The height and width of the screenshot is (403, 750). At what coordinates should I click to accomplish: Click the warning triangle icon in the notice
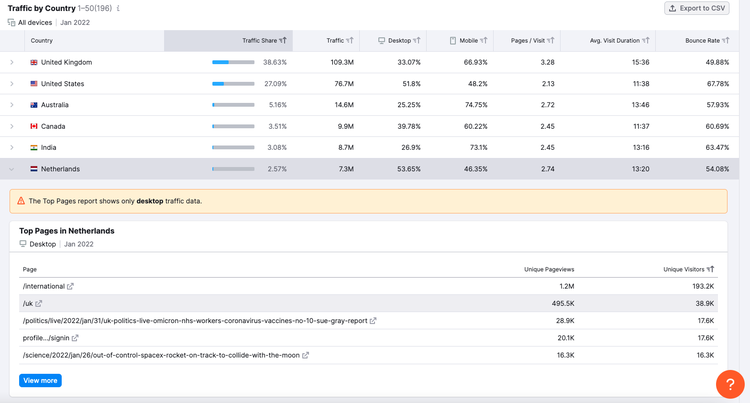[x=21, y=201]
